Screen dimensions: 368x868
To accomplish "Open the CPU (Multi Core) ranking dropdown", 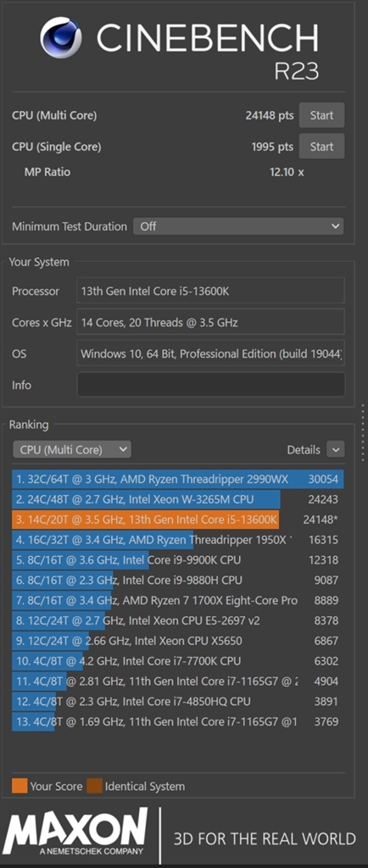I will (x=72, y=449).
